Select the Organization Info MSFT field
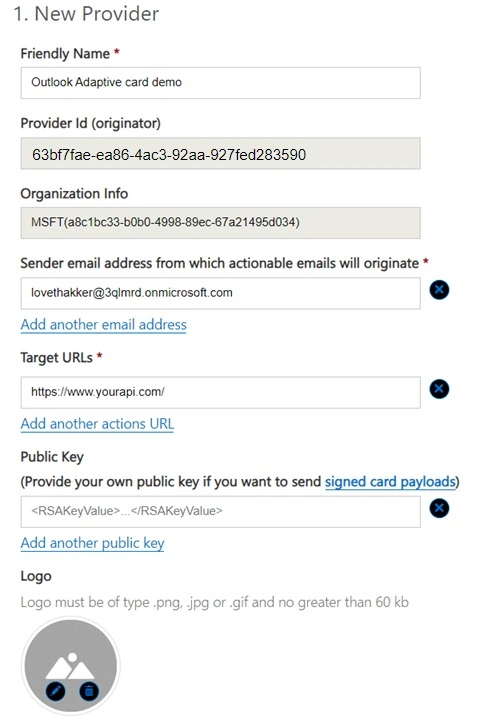Image resolution: width=493 pixels, height=719 pixels. coord(221,223)
